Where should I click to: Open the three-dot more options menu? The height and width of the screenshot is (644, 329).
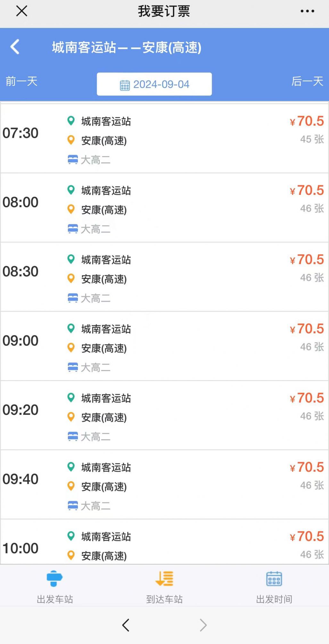307,11
